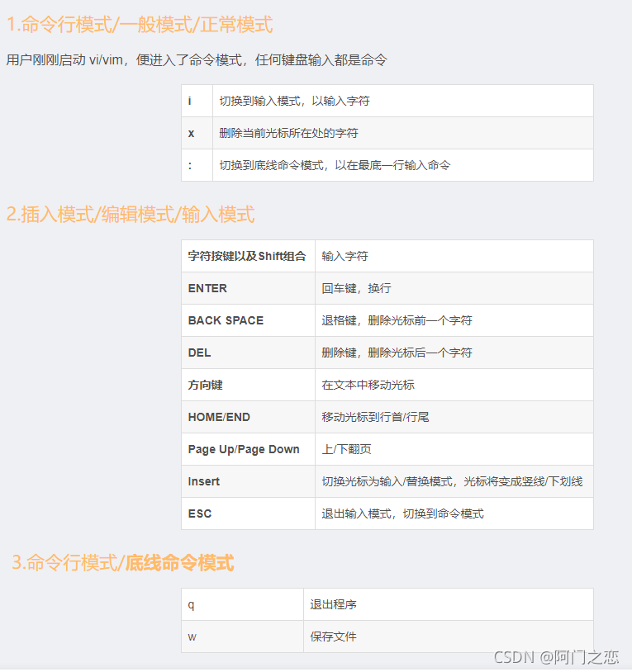This screenshot has width=632, height=672.
Task: Click '删除当前光标所在处的字符' cell
Action: (403, 133)
